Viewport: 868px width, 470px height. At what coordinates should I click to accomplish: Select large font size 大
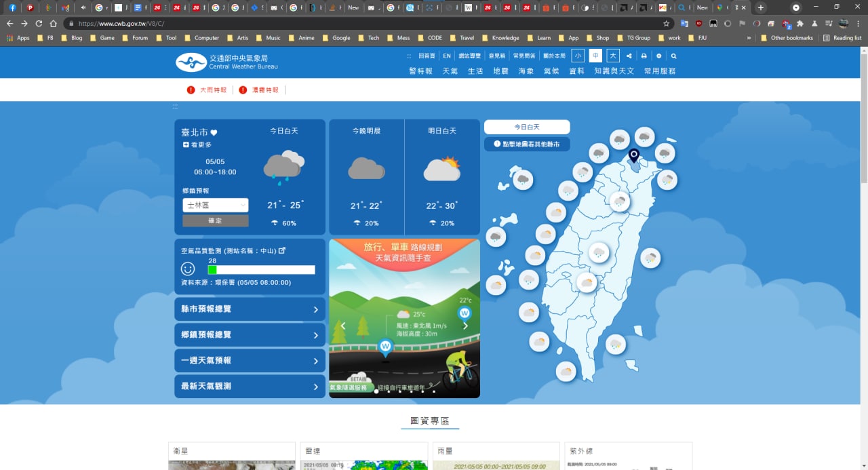(613, 56)
